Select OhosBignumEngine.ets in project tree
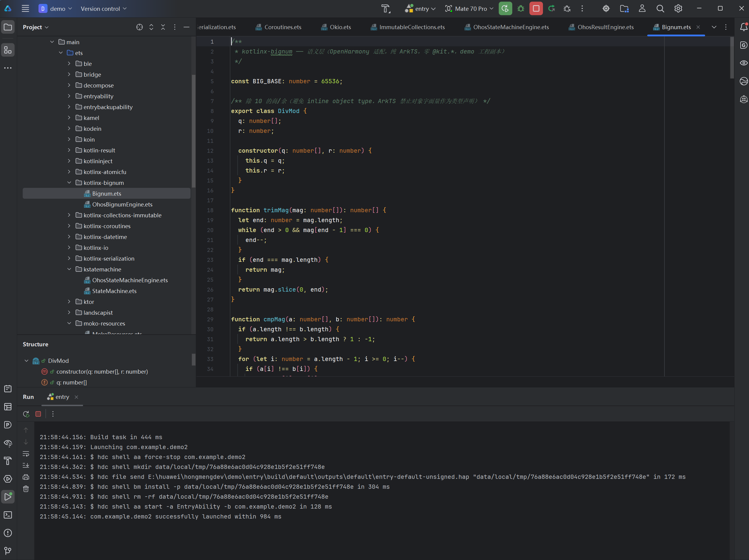Image resolution: width=749 pixels, height=560 pixels. click(x=122, y=204)
